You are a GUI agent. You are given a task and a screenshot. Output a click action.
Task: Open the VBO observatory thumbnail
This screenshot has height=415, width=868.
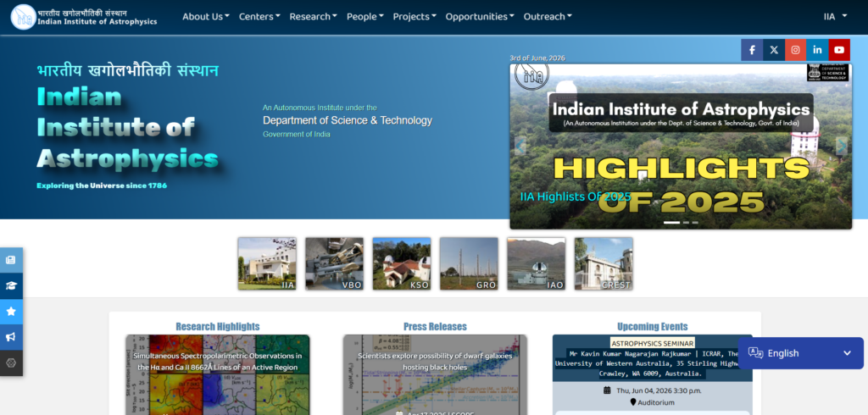(x=334, y=263)
